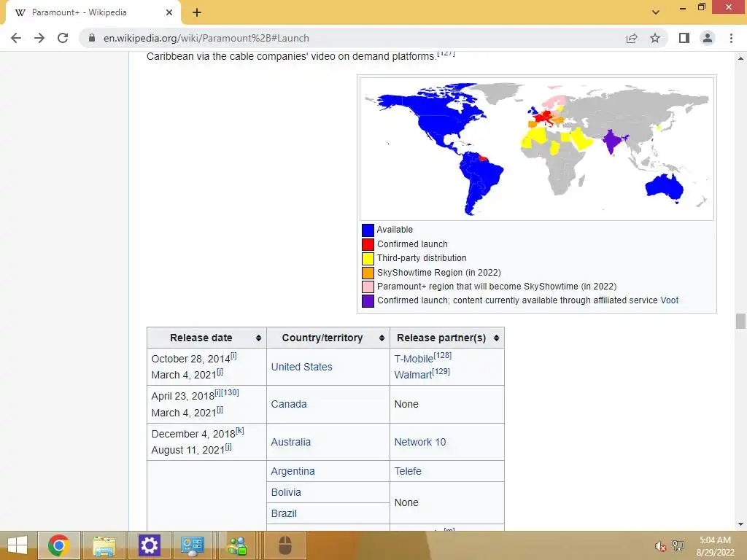The width and height of the screenshot is (747, 560).
Task: Open the mouse app taskbar icon
Action: 285,545
